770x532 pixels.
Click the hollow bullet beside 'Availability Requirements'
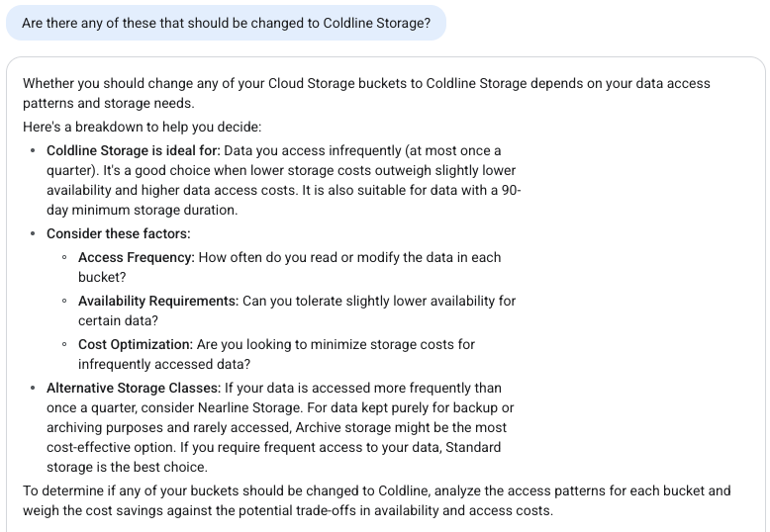point(64,301)
